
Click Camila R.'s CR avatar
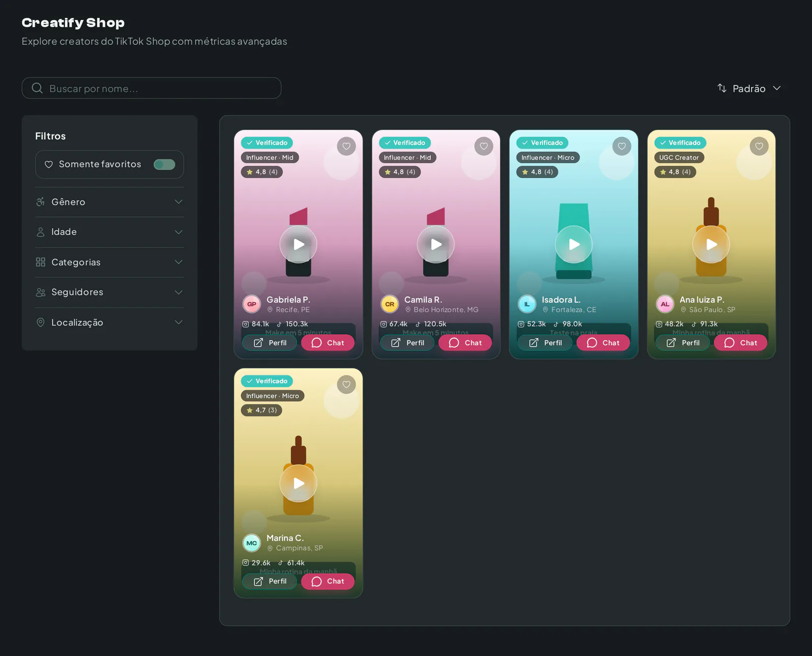click(x=390, y=304)
